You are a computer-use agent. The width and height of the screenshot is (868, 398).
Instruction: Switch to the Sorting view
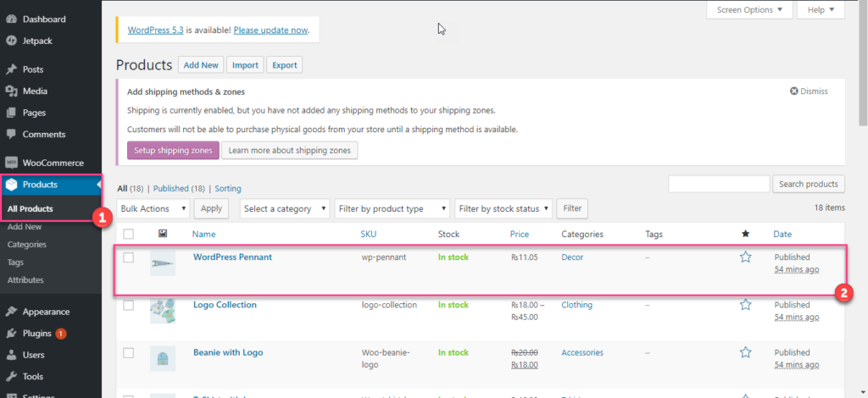[228, 189]
